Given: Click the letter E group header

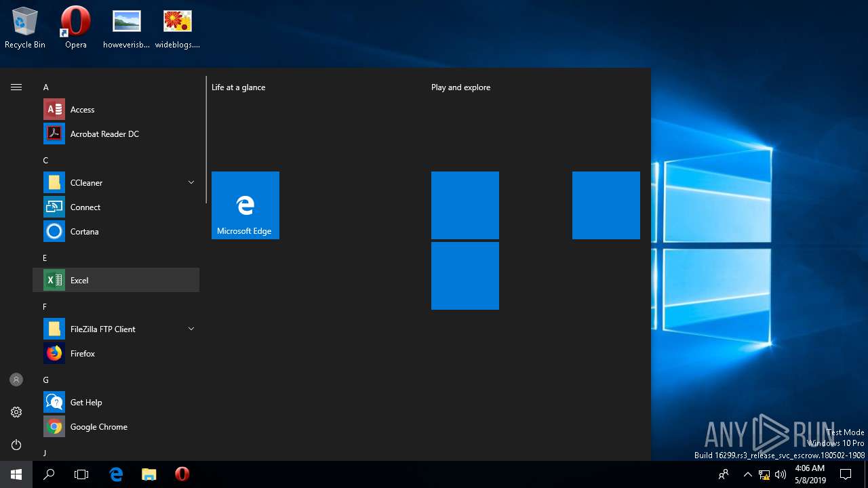Looking at the screenshot, I should coord(46,258).
